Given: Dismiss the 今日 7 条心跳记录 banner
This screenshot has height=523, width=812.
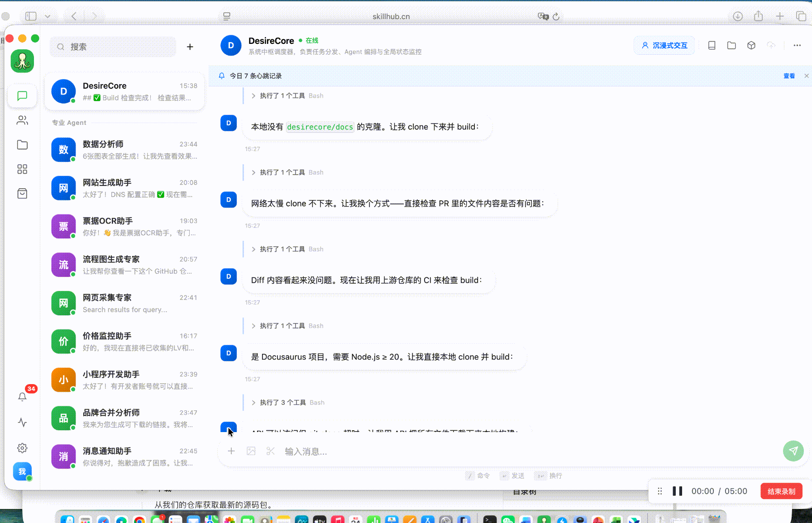Looking at the screenshot, I should click(807, 76).
